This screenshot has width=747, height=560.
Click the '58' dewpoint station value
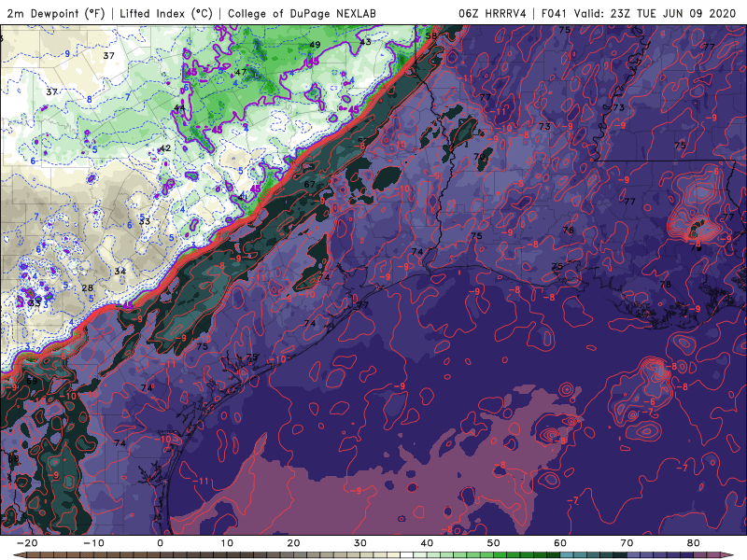[431, 35]
